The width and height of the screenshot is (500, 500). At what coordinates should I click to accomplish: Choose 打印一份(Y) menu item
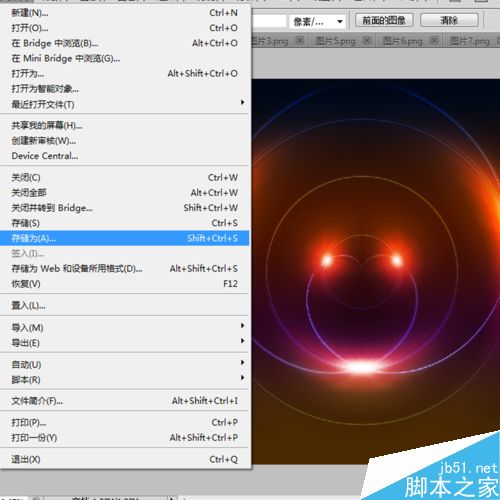click(x=125, y=438)
